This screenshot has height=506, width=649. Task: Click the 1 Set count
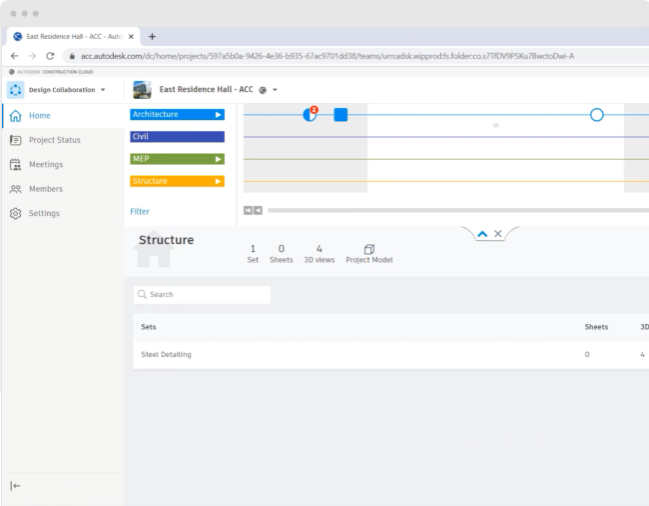pyautogui.click(x=253, y=254)
